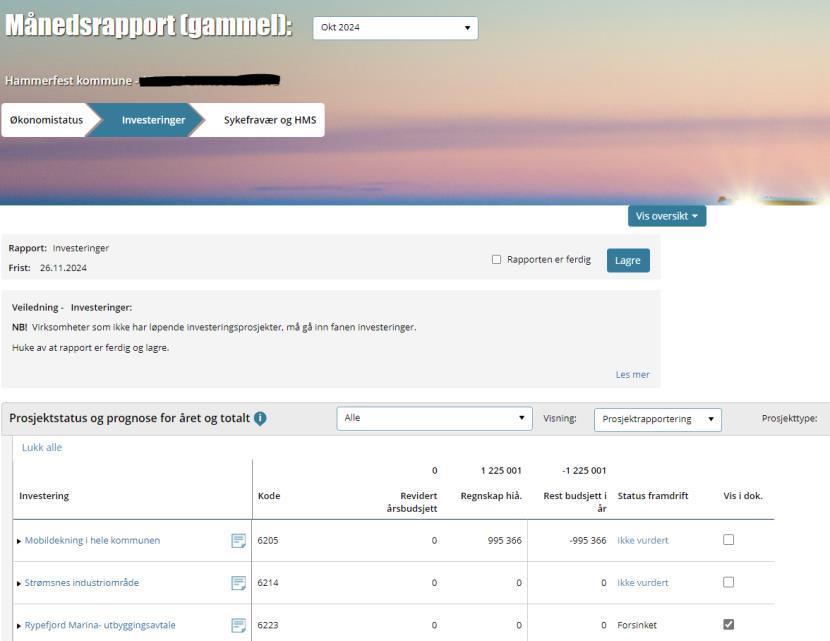Check the 'Rapporten er ferdig' checkbox
830x641 pixels.
coord(494,258)
